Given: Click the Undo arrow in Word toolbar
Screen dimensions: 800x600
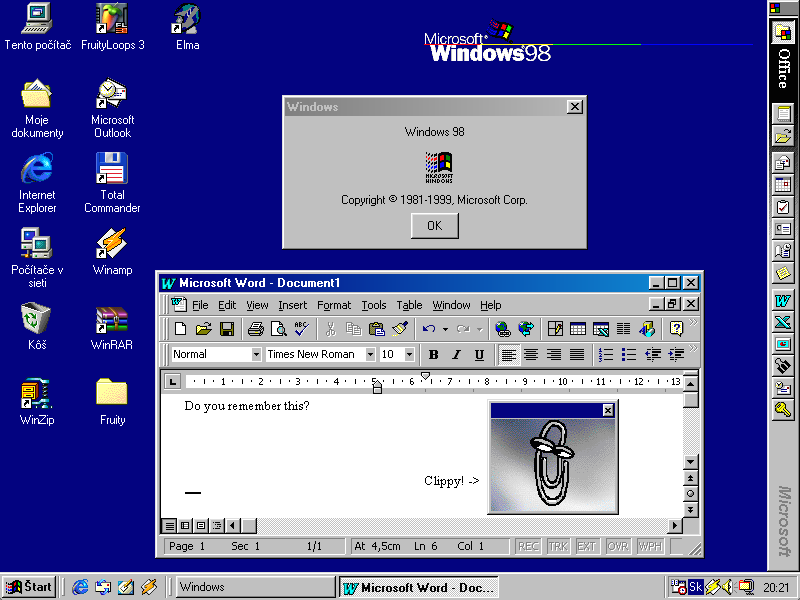Looking at the screenshot, I should (x=429, y=329).
